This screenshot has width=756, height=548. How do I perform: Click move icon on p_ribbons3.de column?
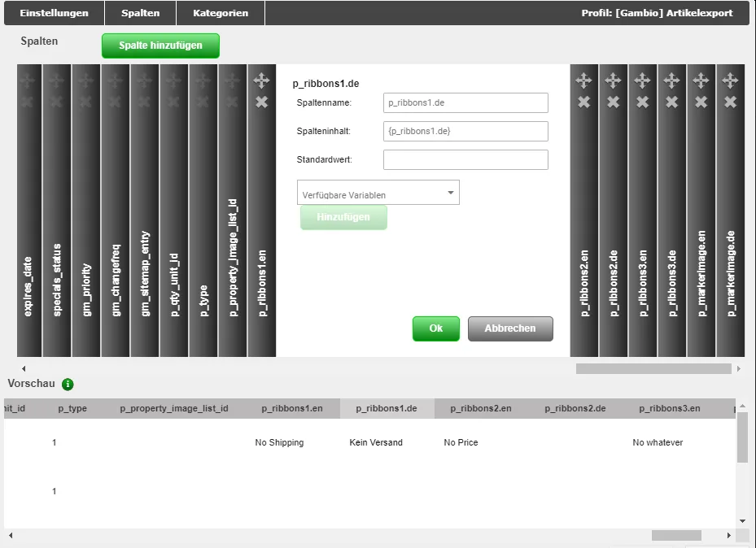671,81
